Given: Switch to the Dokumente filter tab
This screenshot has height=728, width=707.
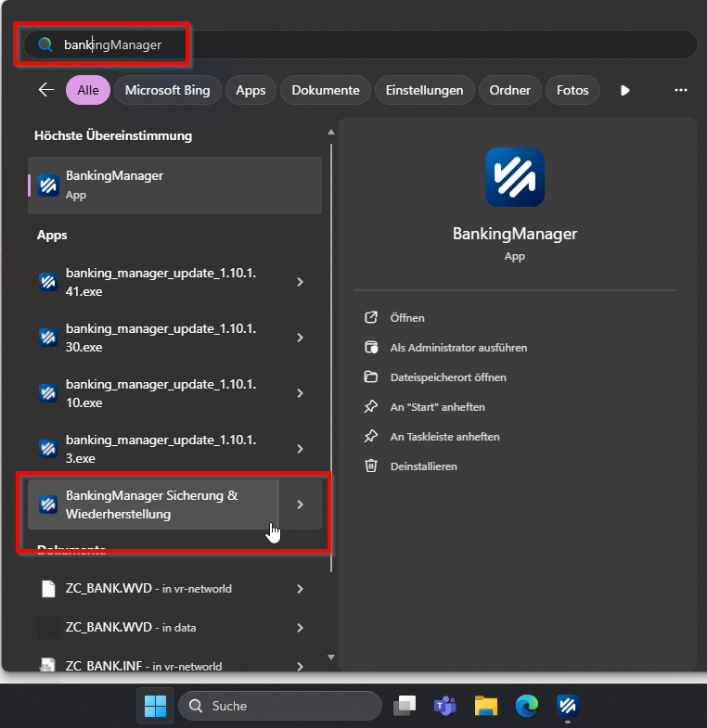Looking at the screenshot, I should [325, 90].
